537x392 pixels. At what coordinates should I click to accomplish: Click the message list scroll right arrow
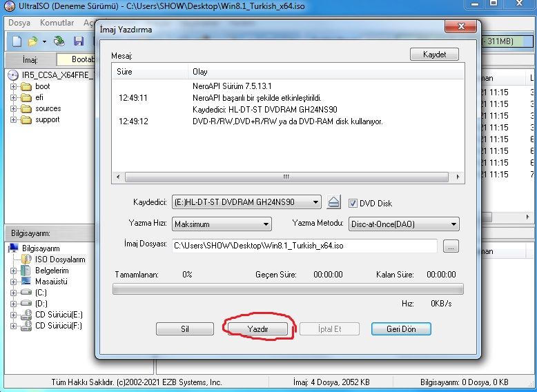click(458, 177)
